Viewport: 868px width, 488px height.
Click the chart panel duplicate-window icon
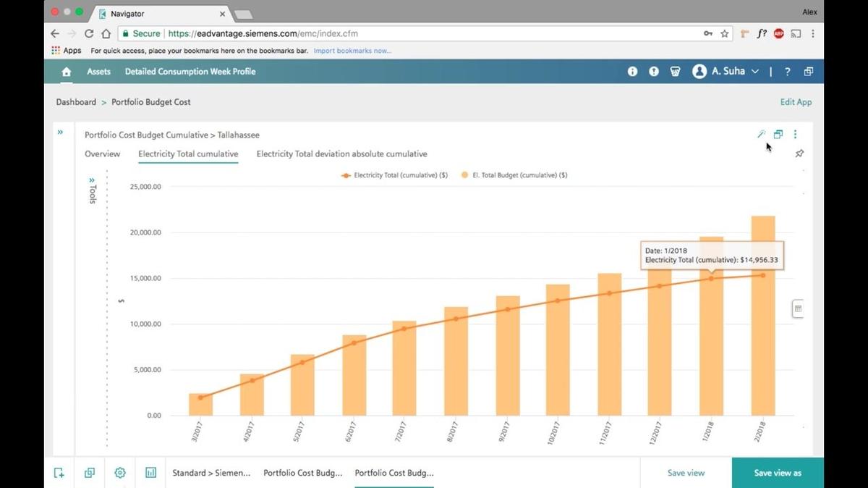(778, 134)
